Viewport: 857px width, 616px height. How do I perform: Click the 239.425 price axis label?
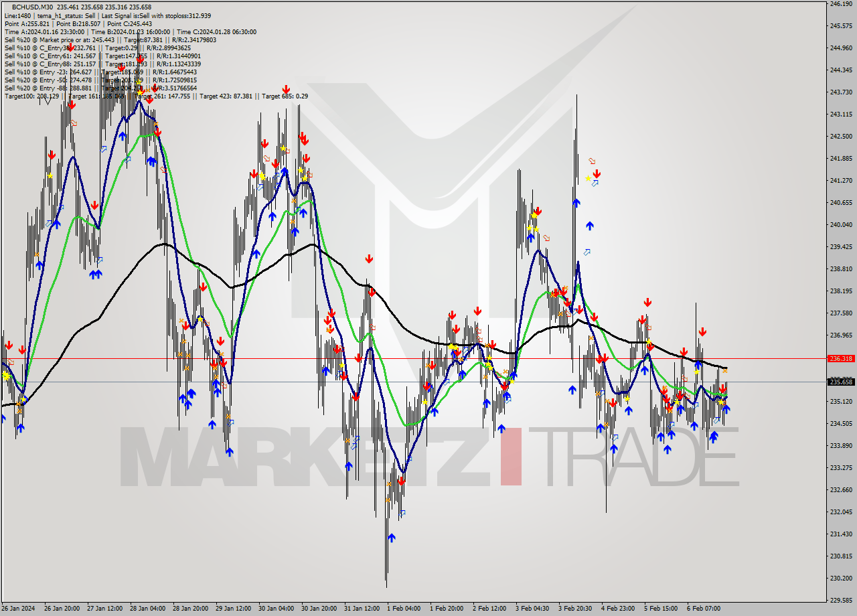[x=841, y=247]
